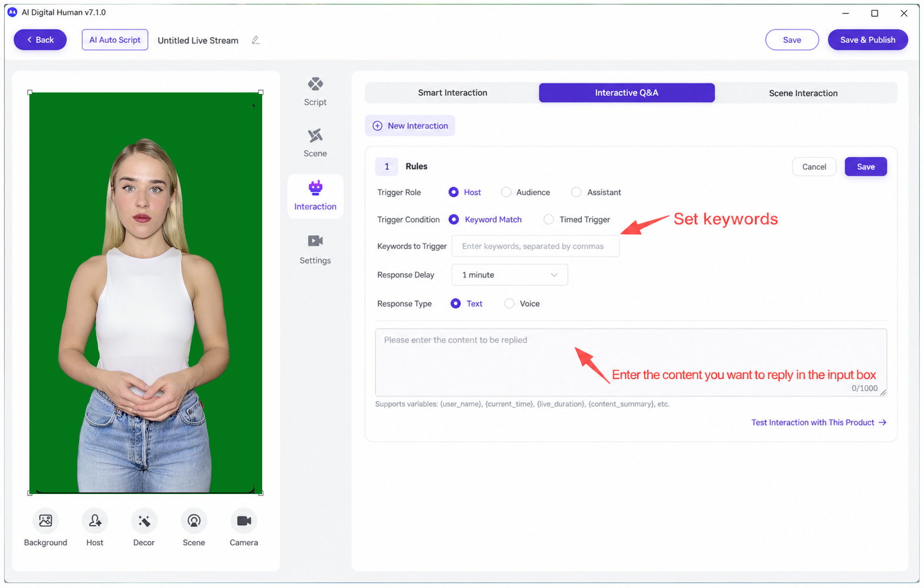Set response type to Voice
The width and height of the screenshot is (924, 588).
[509, 303]
